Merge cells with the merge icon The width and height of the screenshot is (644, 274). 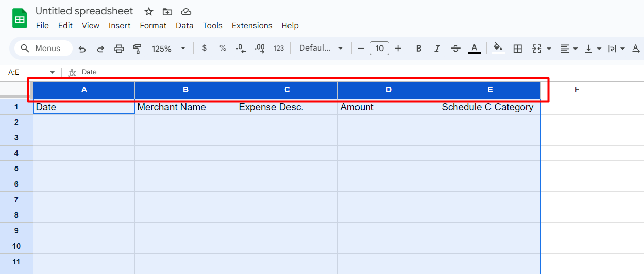[x=537, y=49]
